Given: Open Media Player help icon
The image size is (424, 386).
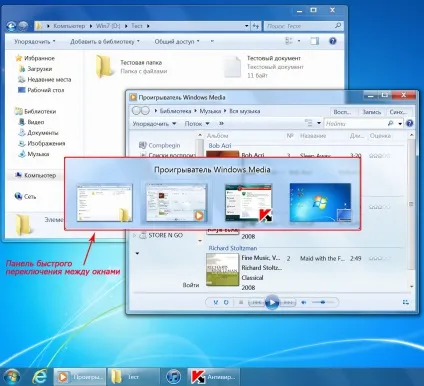Looking at the screenshot, I should (x=410, y=123).
